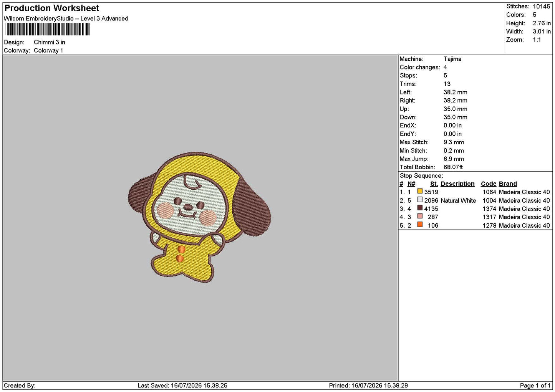Click the EndX value 0.00 in

tap(453, 125)
